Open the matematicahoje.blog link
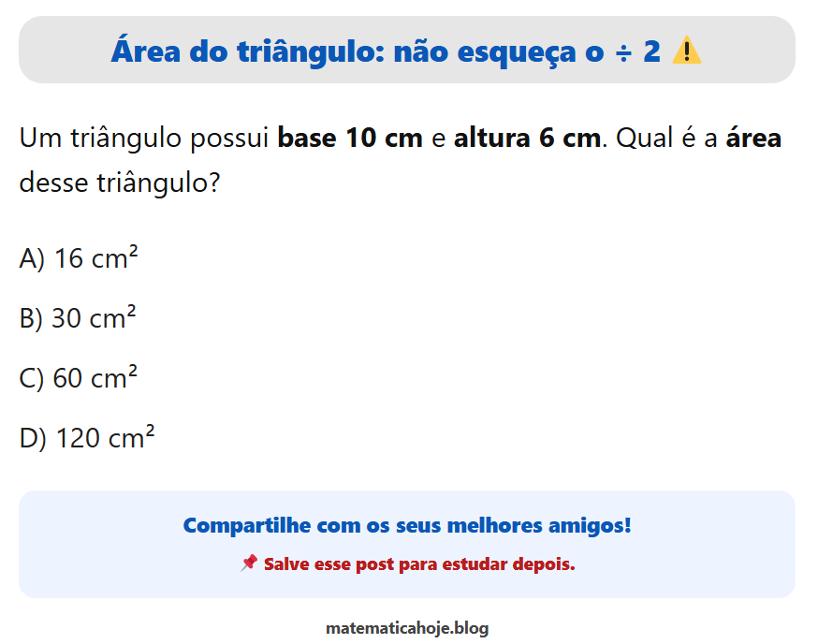The width and height of the screenshot is (818, 644). pyautogui.click(x=407, y=628)
